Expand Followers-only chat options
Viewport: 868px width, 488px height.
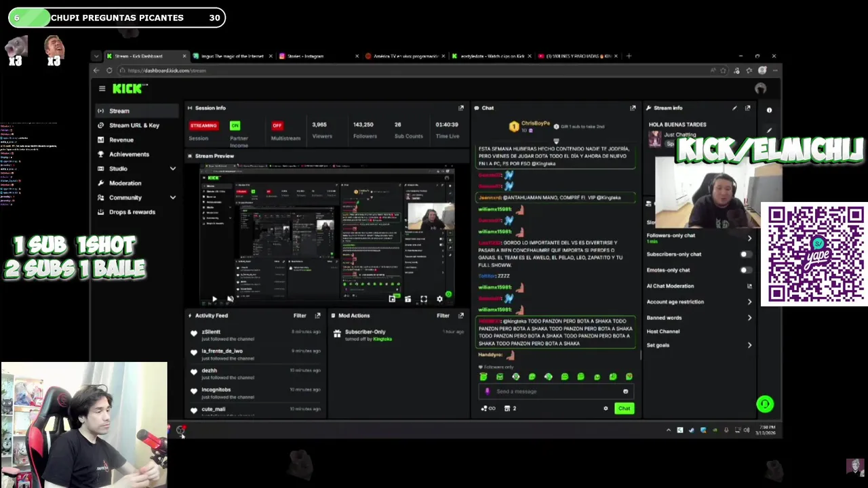pyautogui.click(x=749, y=238)
